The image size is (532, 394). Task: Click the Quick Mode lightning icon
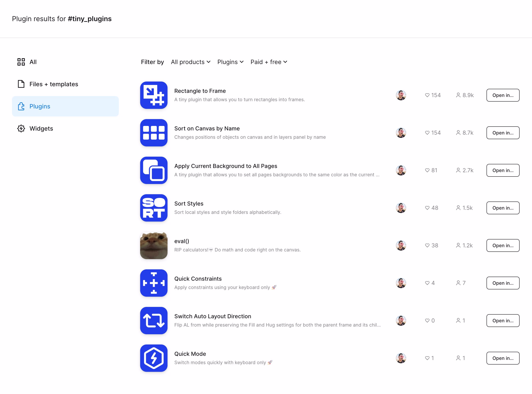point(154,358)
